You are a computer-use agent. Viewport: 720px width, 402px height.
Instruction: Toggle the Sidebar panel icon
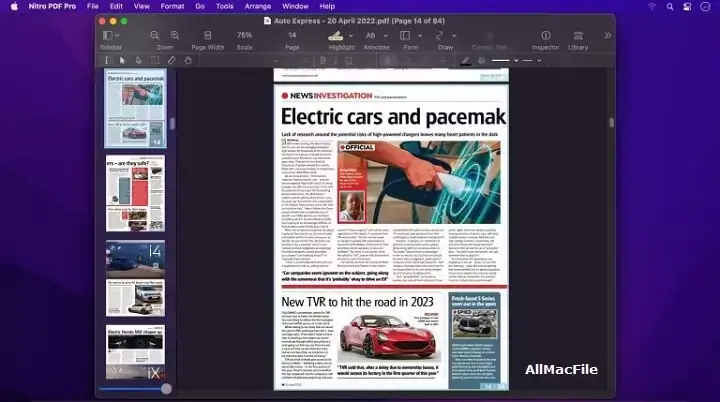[x=107, y=35]
